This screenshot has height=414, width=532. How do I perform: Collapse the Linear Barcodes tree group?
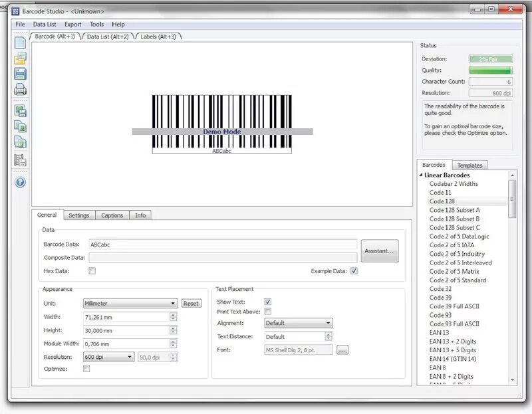click(421, 175)
